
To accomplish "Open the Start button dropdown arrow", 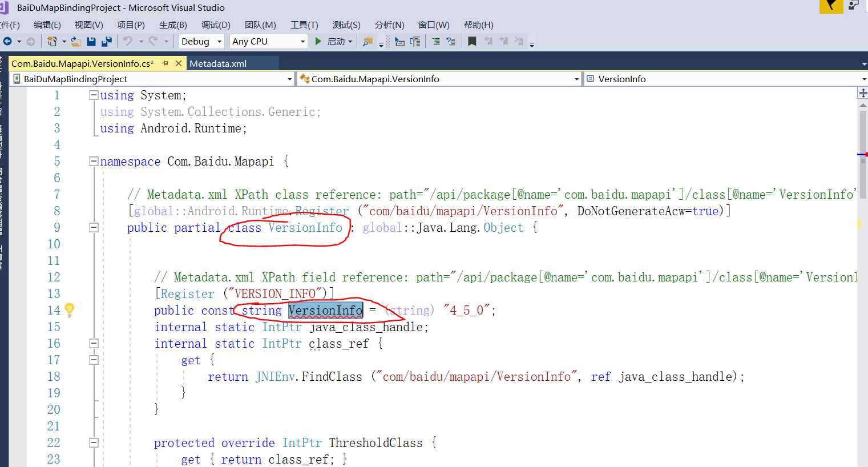I will coord(350,41).
